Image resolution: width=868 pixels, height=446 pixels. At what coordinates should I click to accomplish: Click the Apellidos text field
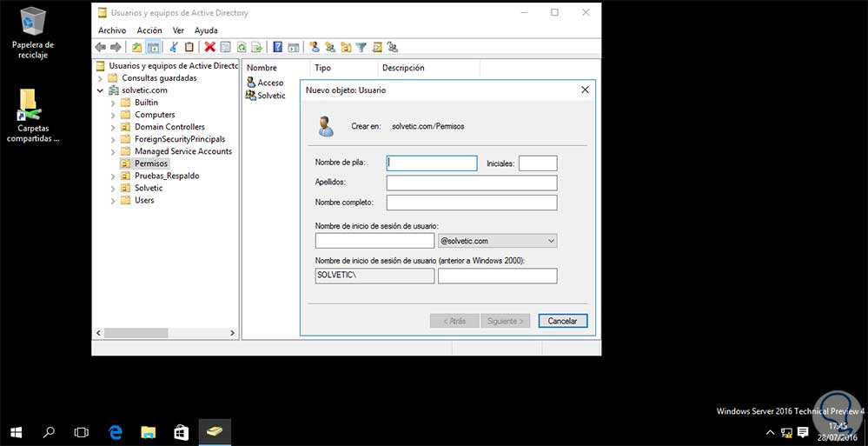pyautogui.click(x=472, y=183)
